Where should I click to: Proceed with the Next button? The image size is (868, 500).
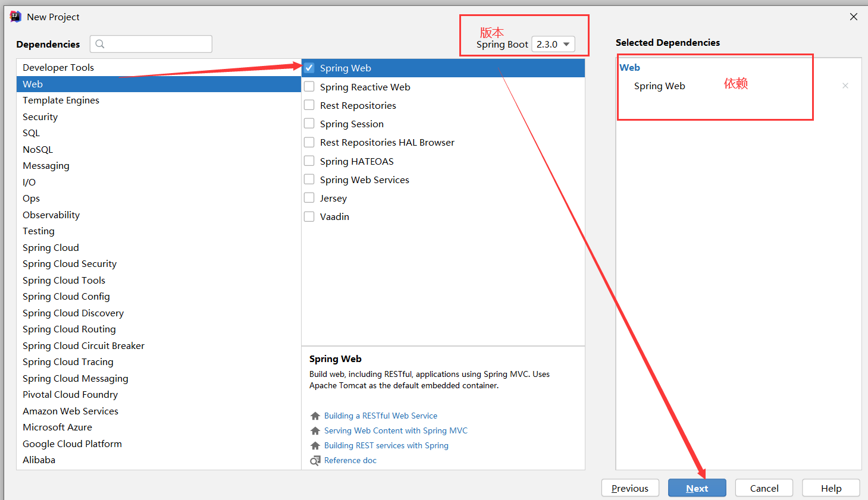697,488
